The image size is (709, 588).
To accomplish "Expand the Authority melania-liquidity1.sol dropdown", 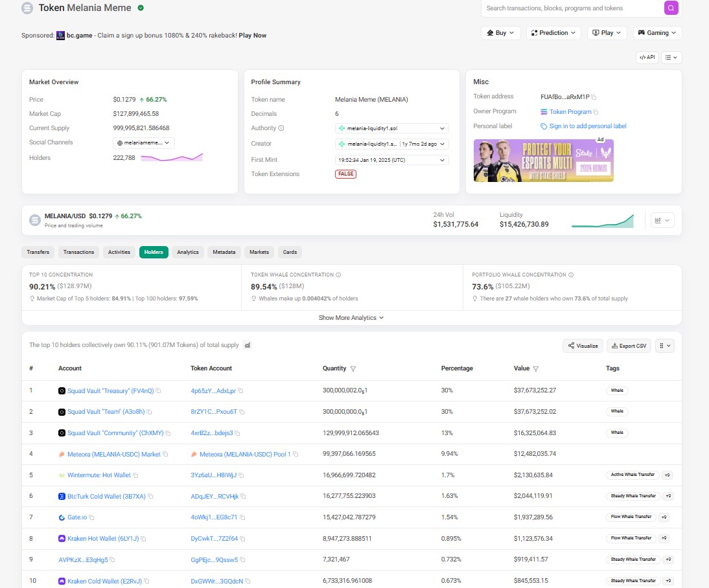I will [392, 128].
